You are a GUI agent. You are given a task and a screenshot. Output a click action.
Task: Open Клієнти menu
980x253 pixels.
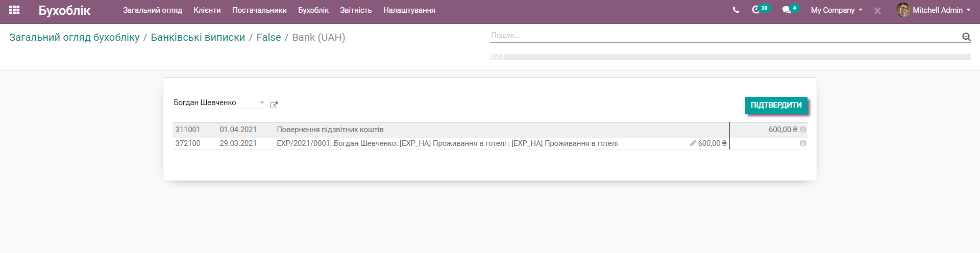pyautogui.click(x=207, y=10)
